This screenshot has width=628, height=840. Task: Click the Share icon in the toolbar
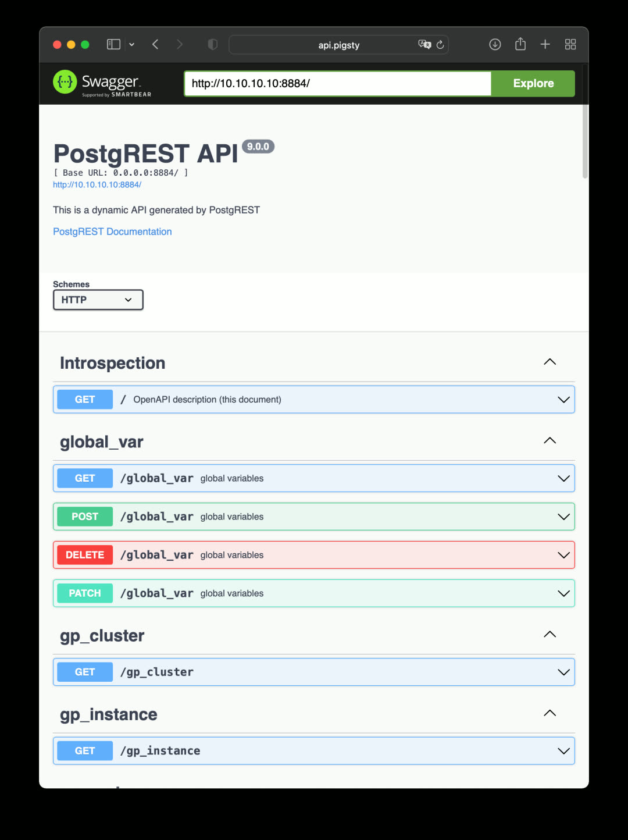tap(520, 45)
